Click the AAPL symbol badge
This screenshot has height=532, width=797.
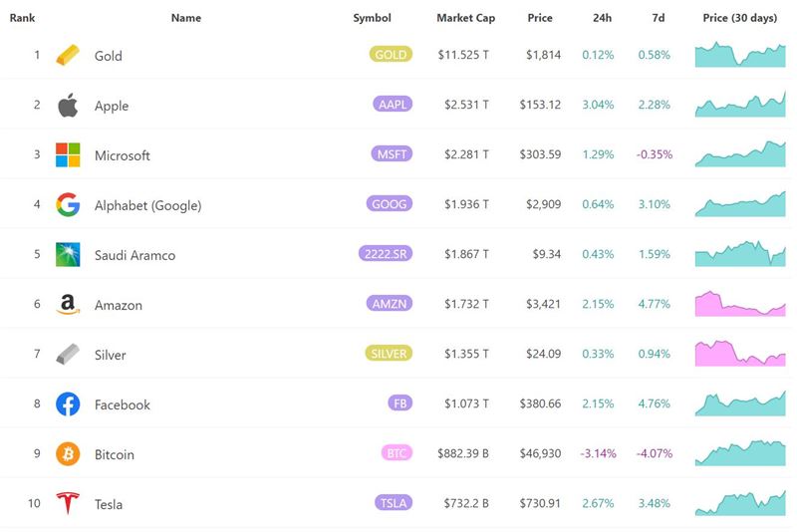pos(393,105)
